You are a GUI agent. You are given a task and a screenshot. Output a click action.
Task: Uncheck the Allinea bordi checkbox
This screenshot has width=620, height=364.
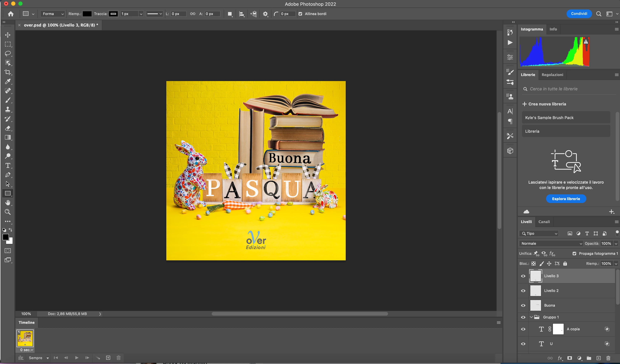pyautogui.click(x=300, y=14)
